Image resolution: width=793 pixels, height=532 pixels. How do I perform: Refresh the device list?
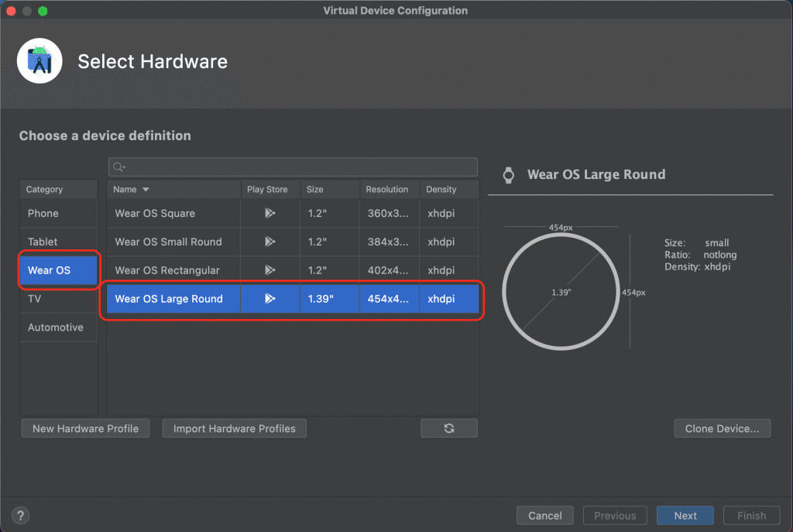click(x=449, y=428)
